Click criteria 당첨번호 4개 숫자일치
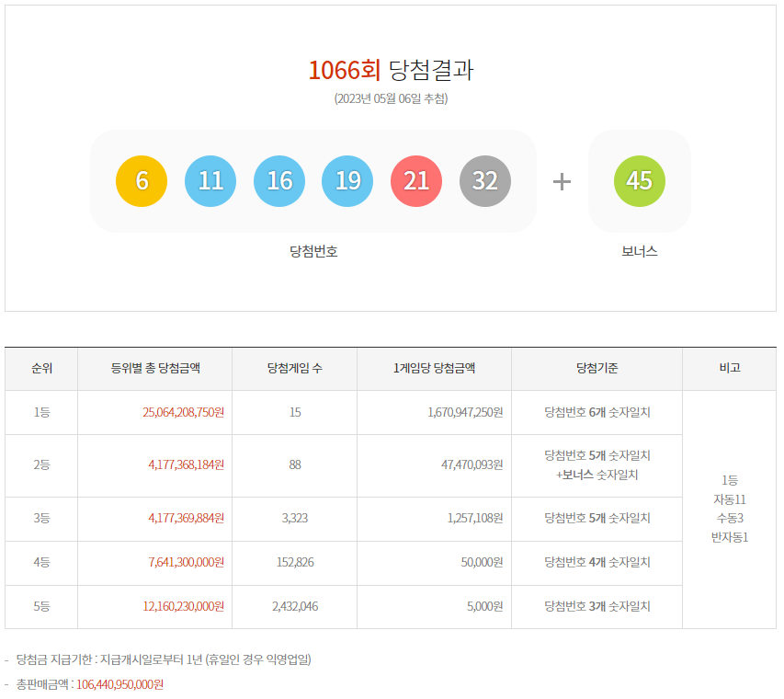Viewport: 784px width, 699px height. coord(597,562)
